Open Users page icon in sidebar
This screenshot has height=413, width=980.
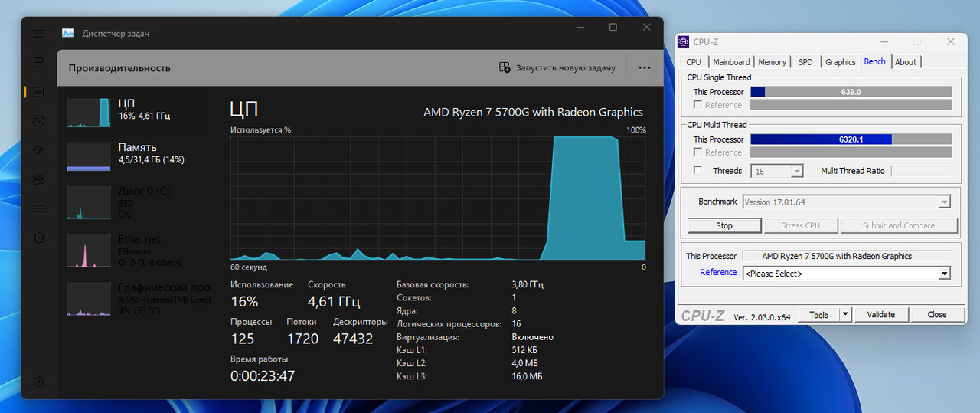(39, 179)
